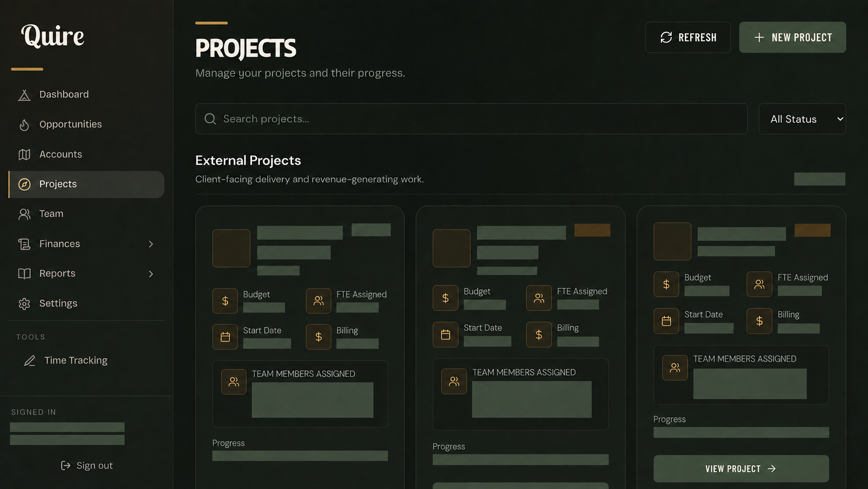868x489 pixels.
Task: Click the Settings gear icon
Action: pos(24,304)
